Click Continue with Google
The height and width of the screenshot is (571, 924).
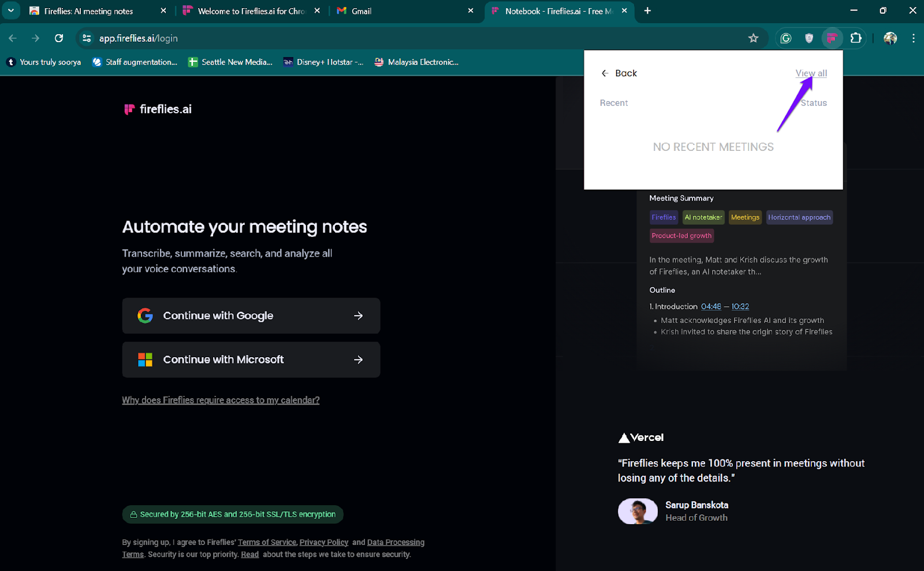click(x=251, y=316)
